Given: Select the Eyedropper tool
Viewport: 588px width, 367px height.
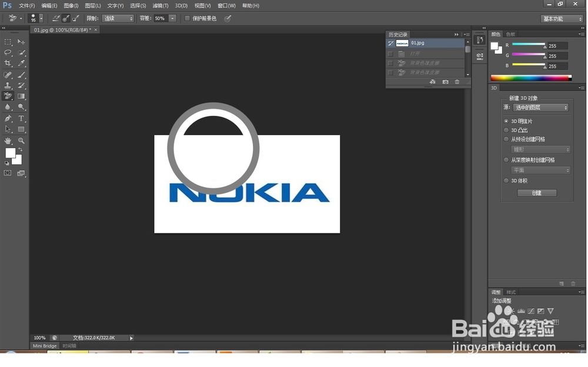Looking at the screenshot, I should click(21, 63).
